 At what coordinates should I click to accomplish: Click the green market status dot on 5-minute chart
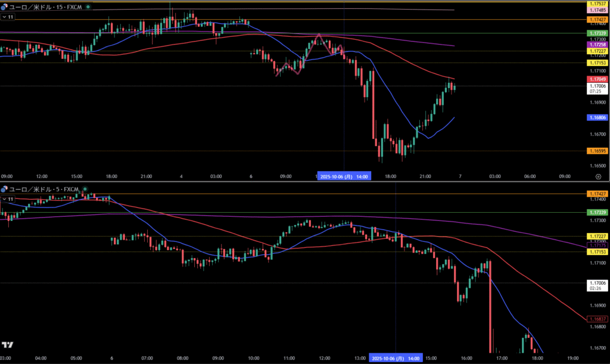pos(84,189)
